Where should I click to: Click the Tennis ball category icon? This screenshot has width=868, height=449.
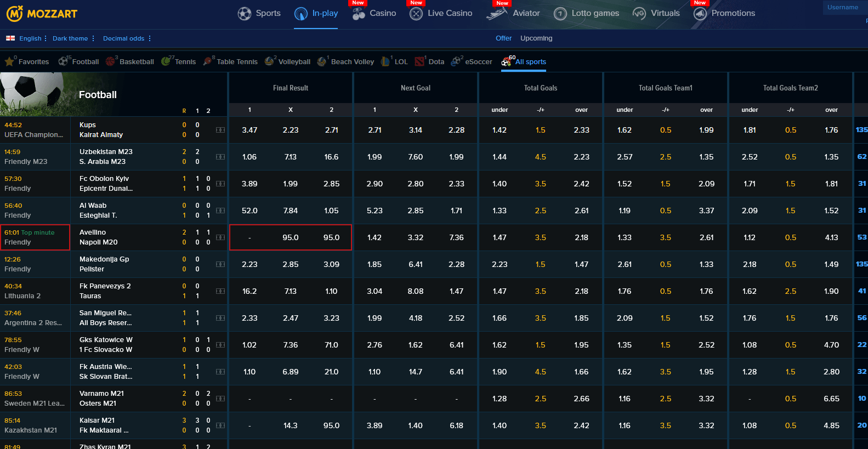[x=166, y=61]
